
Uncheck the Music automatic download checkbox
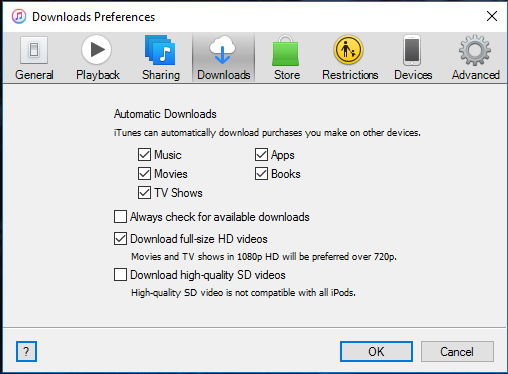pyautogui.click(x=144, y=155)
